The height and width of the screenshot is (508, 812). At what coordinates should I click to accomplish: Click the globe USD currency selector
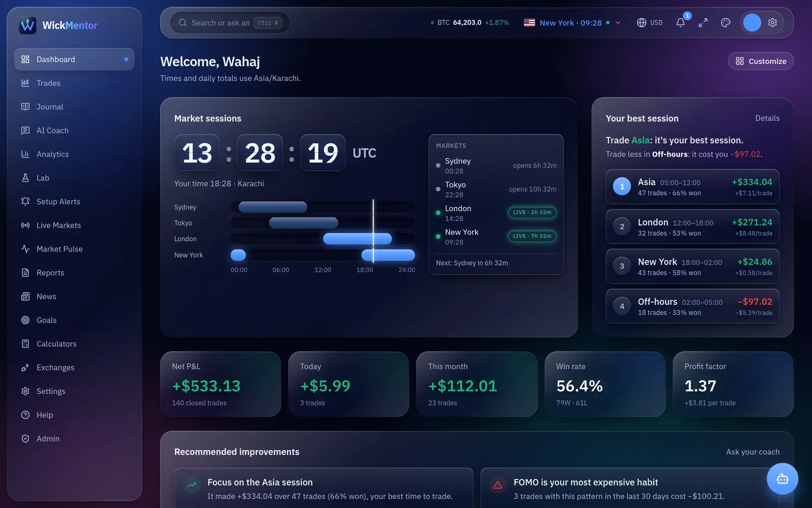click(650, 23)
